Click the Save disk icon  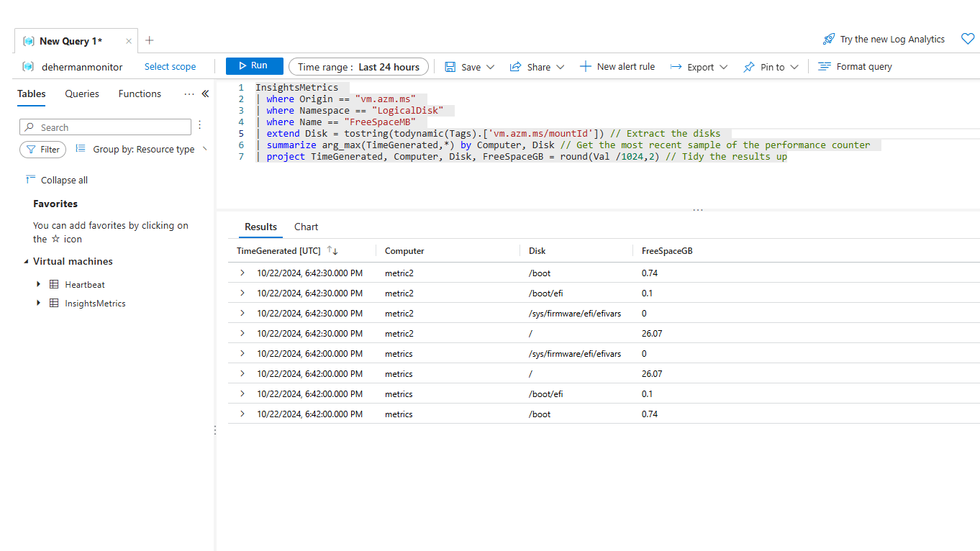pyautogui.click(x=450, y=67)
